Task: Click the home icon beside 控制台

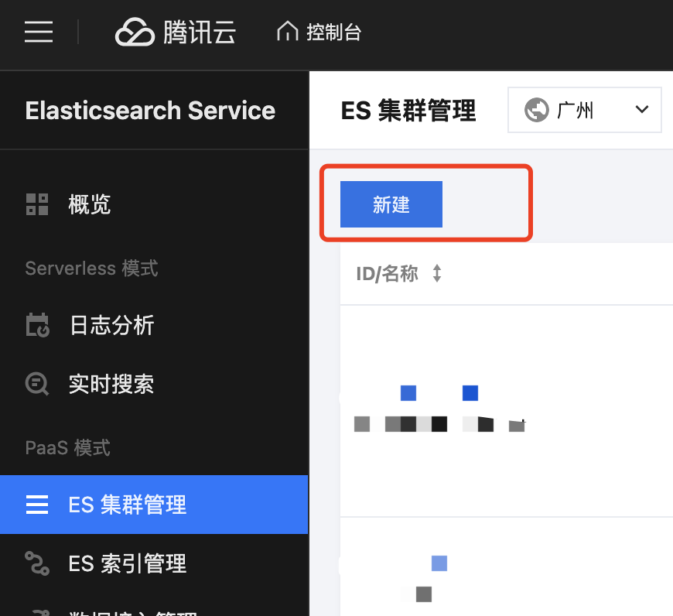Action: click(x=287, y=31)
